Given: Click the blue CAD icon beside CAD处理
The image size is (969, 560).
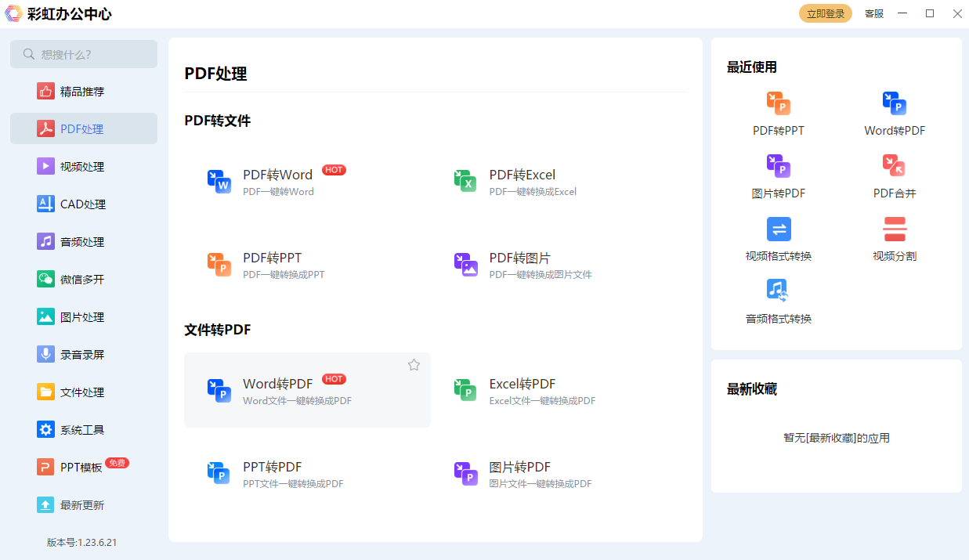Looking at the screenshot, I should (x=45, y=204).
